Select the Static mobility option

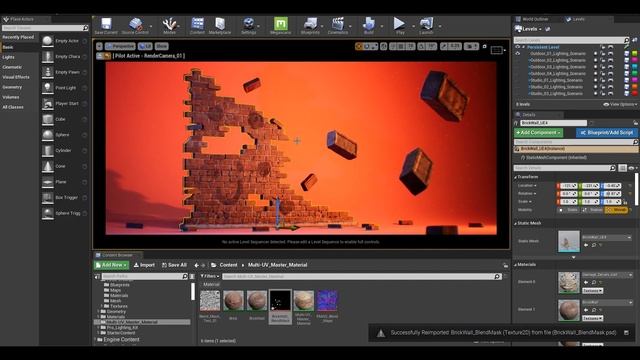[569, 210]
